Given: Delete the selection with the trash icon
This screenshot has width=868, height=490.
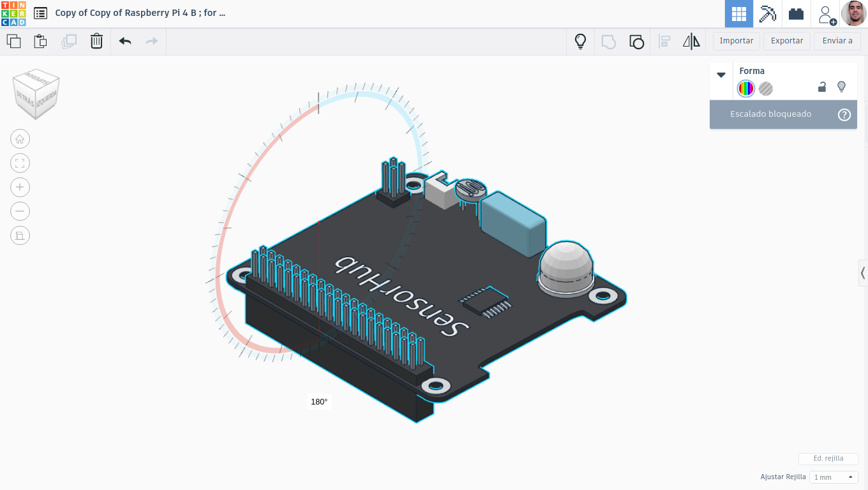Looking at the screenshot, I should pyautogui.click(x=96, y=41).
